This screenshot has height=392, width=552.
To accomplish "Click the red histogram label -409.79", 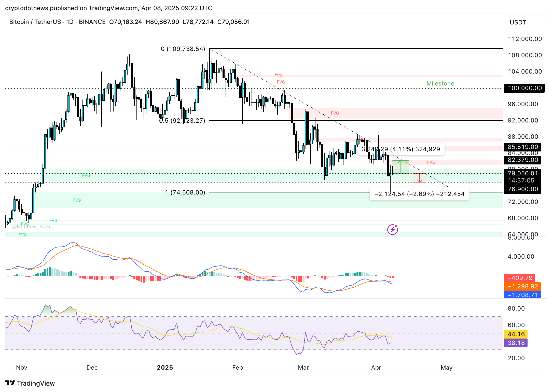I will coord(519,278).
